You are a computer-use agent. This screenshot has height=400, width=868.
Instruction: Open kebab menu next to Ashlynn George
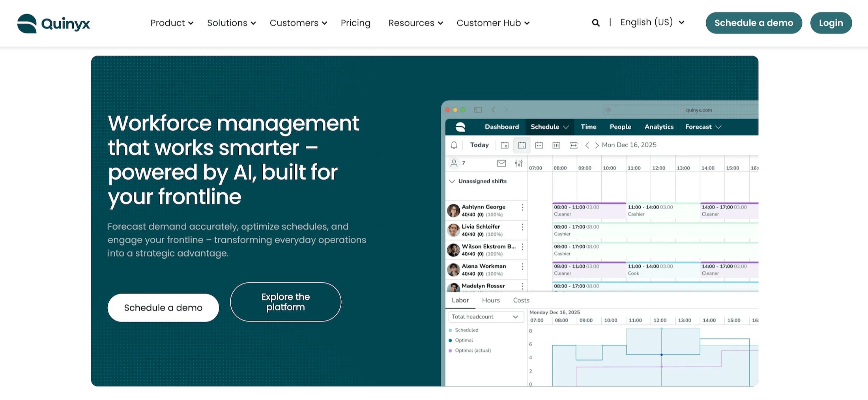[x=523, y=207]
